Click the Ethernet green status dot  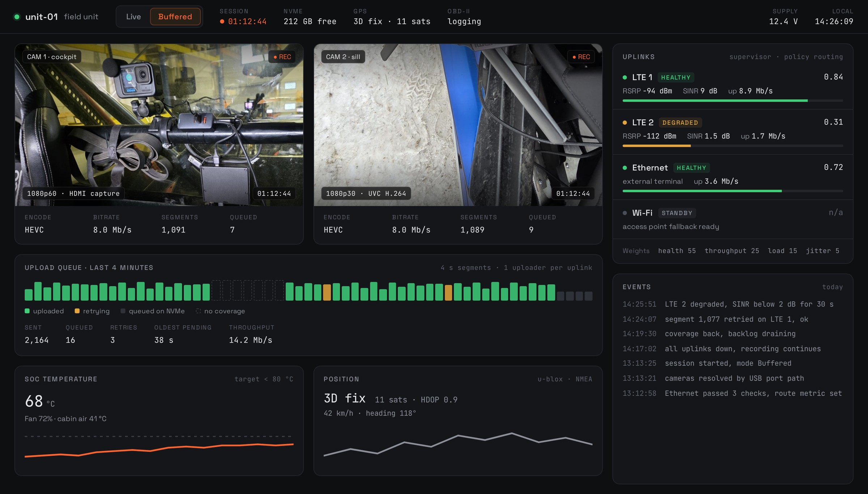tap(625, 168)
